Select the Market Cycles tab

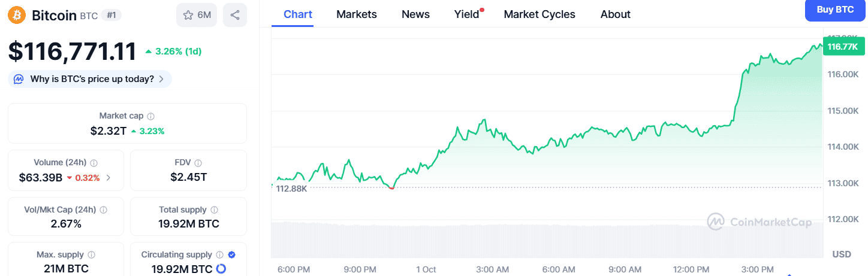pyautogui.click(x=540, y=14)
